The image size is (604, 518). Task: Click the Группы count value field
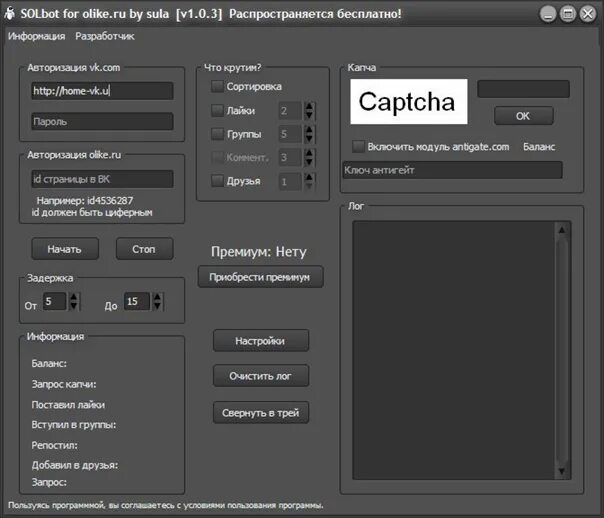click(x=290, y=134)
